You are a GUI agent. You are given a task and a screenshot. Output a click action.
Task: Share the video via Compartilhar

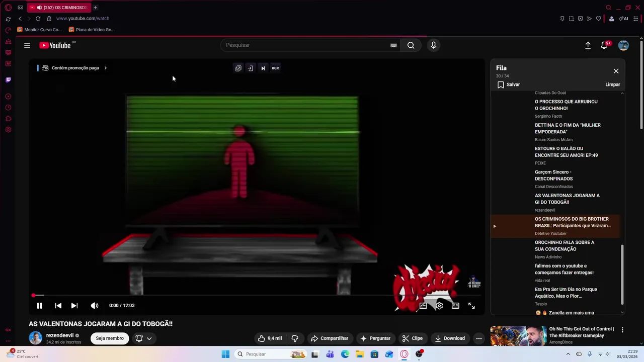coord(330,338)
